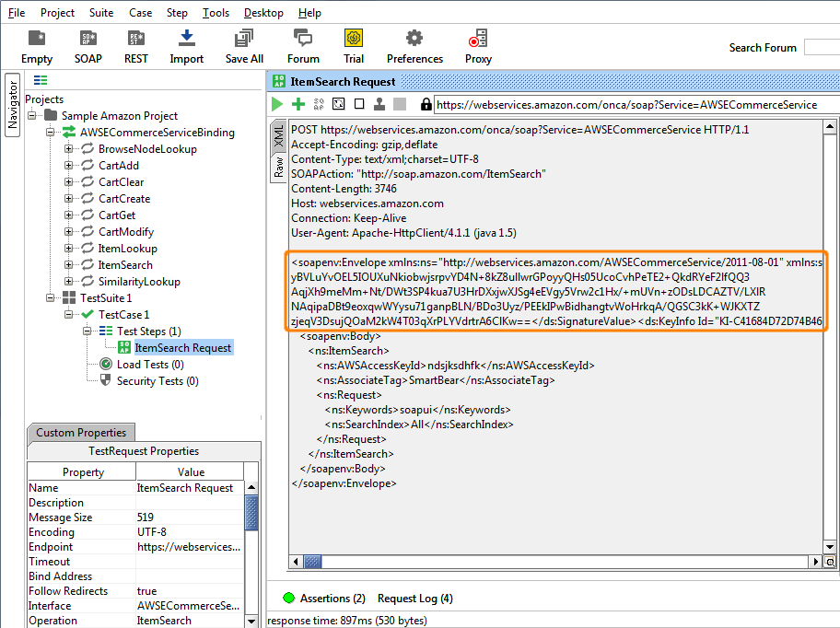Collapse the Sample Amazon Project node
Image resolution: width=840 pixels, height=628 pixels.
click(32, 115)
